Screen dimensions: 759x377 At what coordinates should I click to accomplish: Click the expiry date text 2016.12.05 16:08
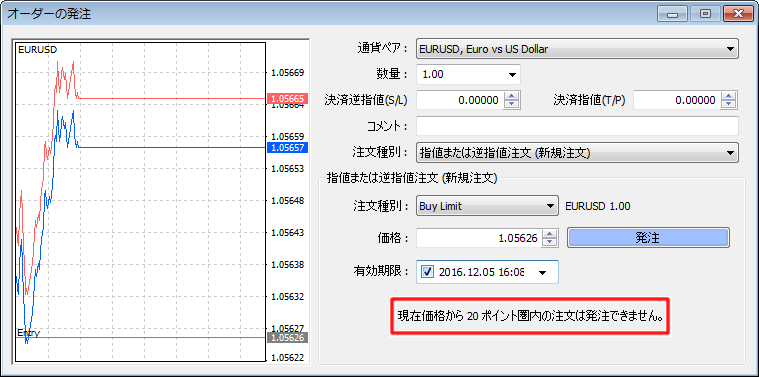[x=481, y=272]
